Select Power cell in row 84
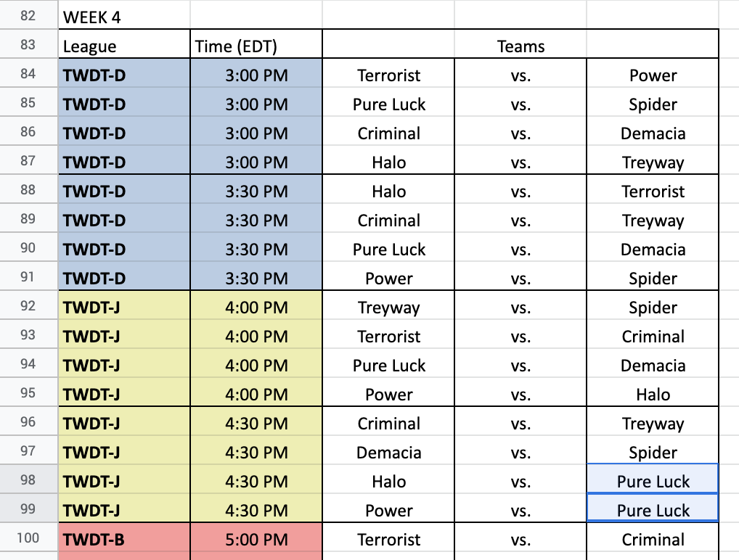The height and width of the screenshot is (560, 739). pyautogui.click(x=653, y=73)
